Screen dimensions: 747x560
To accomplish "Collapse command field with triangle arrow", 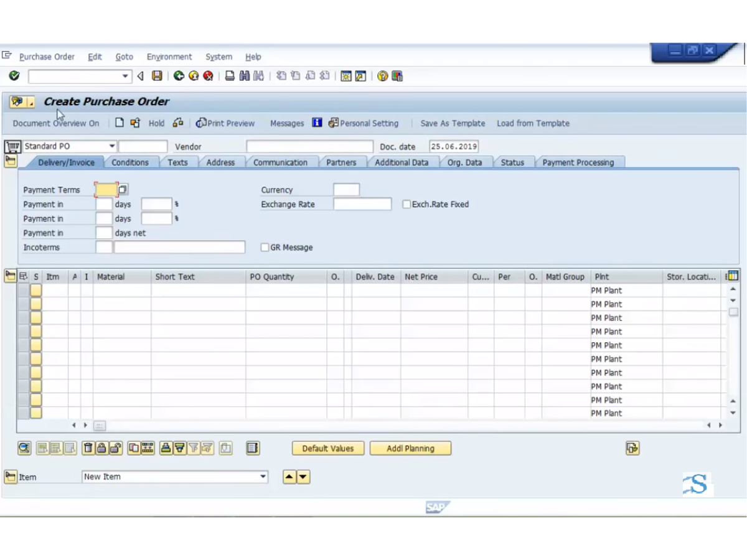I will click(140, 76).
